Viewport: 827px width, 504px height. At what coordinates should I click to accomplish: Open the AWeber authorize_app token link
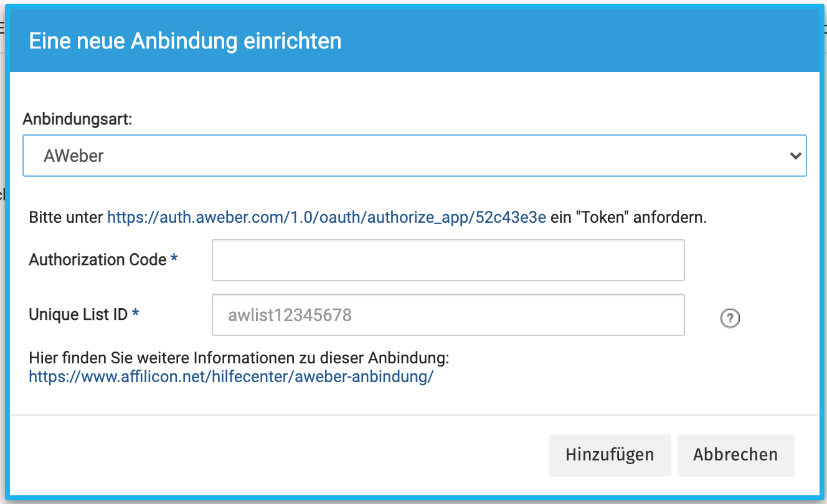coord(327,218)
